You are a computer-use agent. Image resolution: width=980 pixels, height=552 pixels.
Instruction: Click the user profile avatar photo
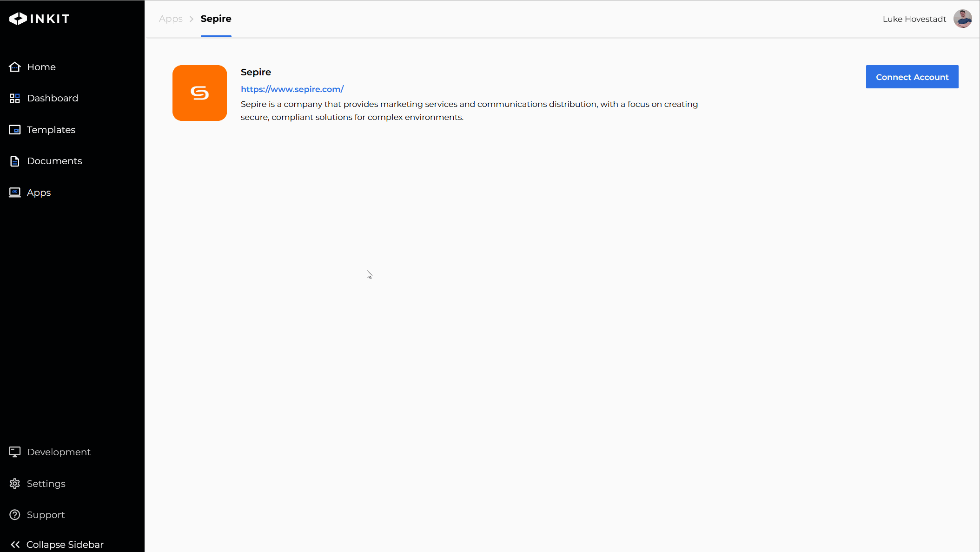point(962,19)
